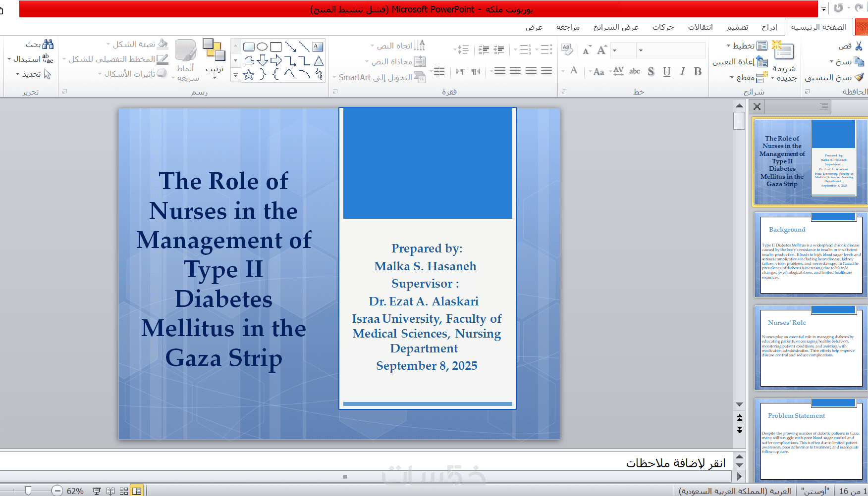Click the text shadow S icon
This screenshot has height=496, width=868.
(651, 72)
